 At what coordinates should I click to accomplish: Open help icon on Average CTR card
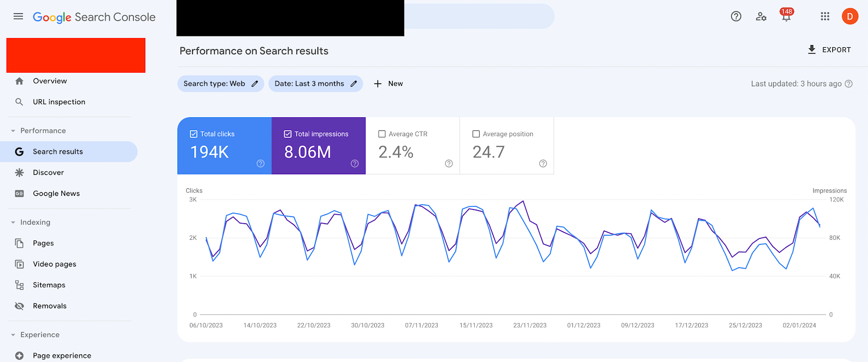[449, 163]
